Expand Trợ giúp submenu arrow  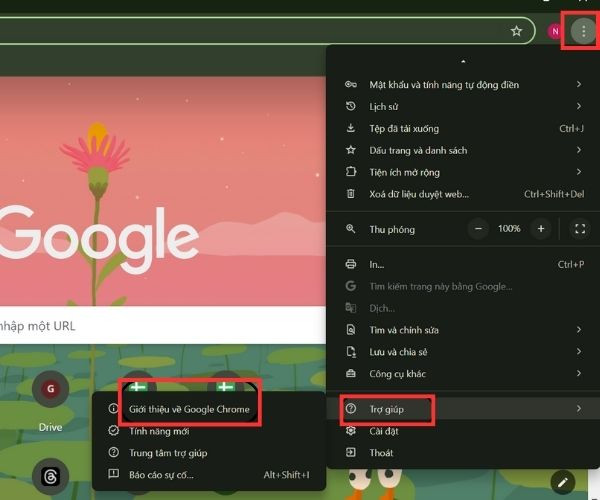[x=579, y=409]
